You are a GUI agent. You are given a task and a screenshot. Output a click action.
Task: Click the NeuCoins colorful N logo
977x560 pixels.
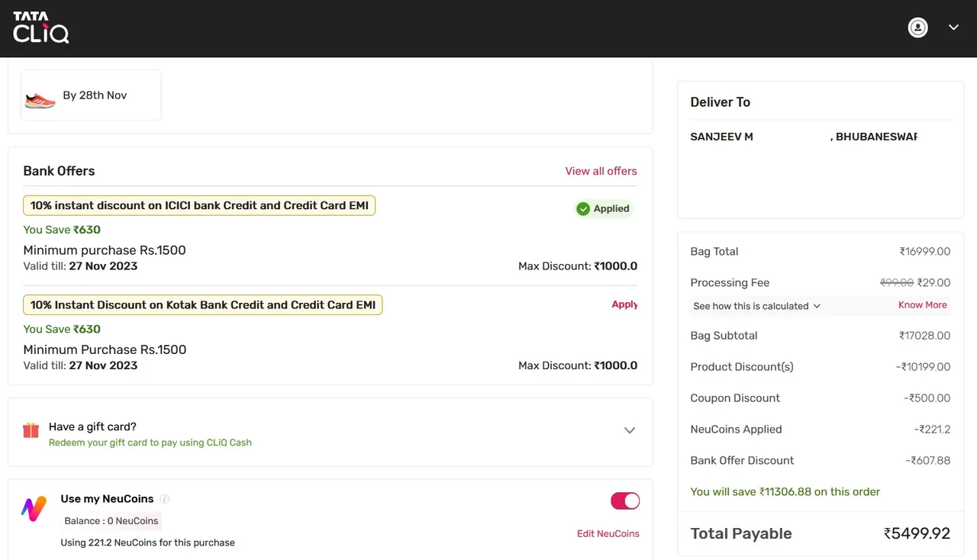click(33, 509)
